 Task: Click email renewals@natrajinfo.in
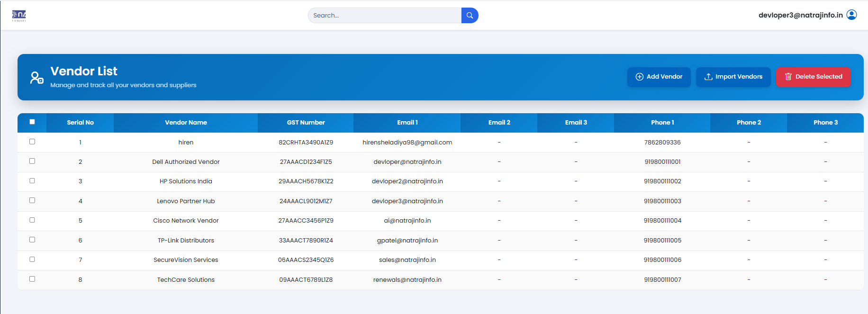[x=407, y=280]
